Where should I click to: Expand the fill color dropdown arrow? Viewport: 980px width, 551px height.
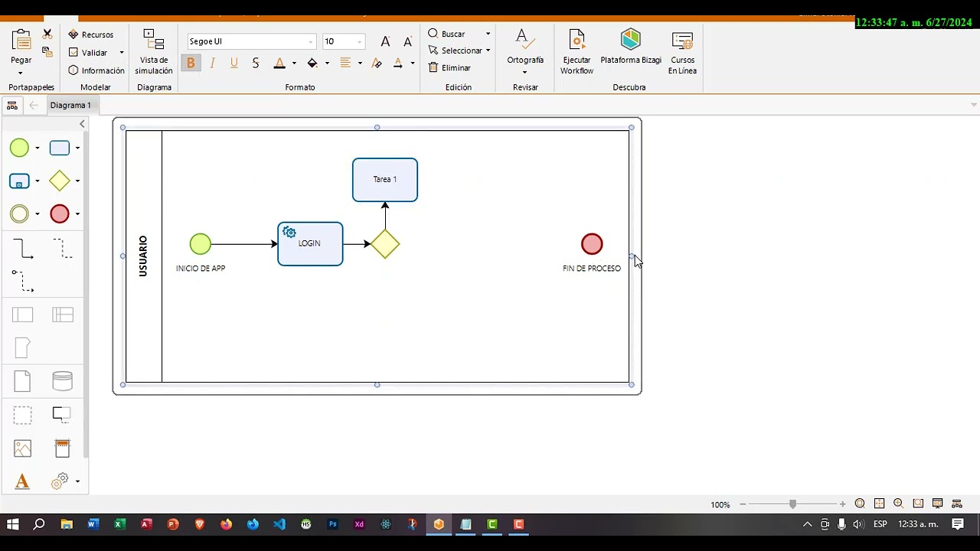click(x=327, y=64)
